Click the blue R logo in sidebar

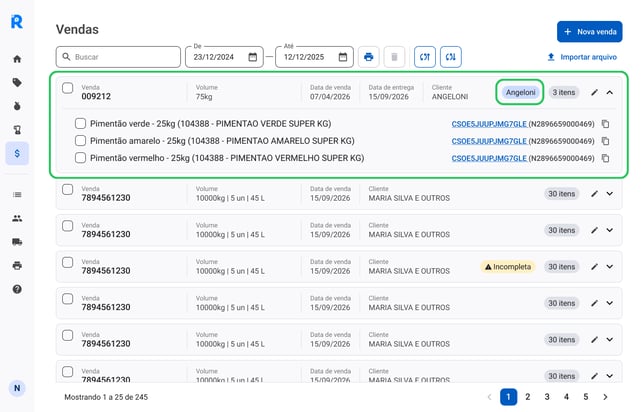coord(16,21)
